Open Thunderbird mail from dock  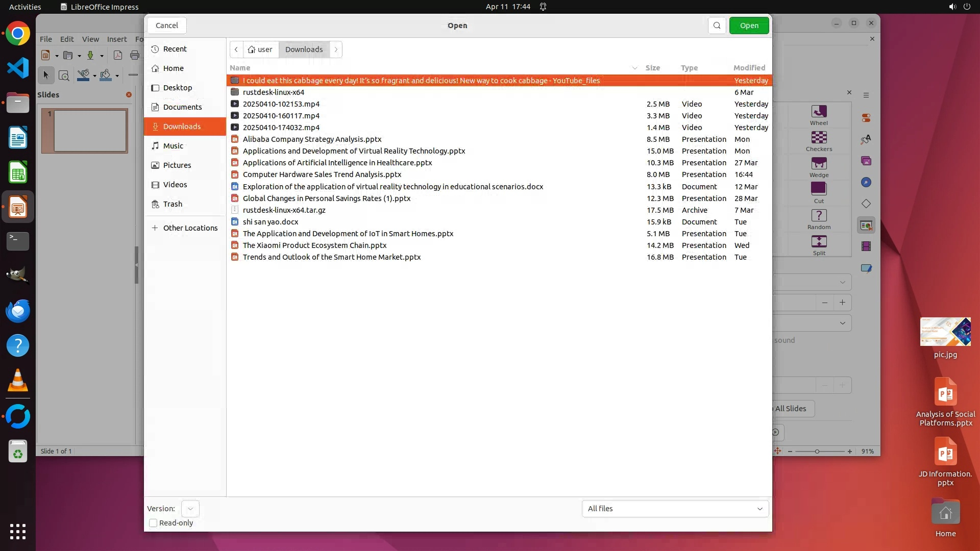18,311
